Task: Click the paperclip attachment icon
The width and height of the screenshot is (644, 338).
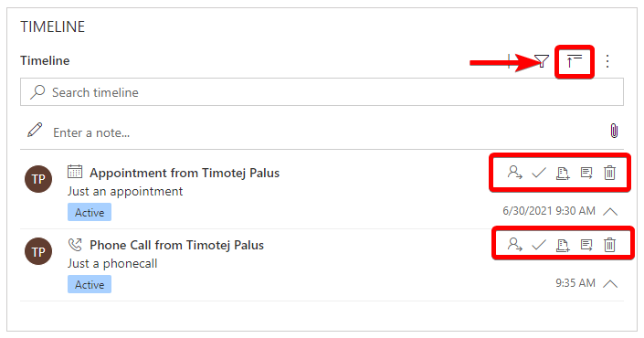Action: (x=614, y=131)
